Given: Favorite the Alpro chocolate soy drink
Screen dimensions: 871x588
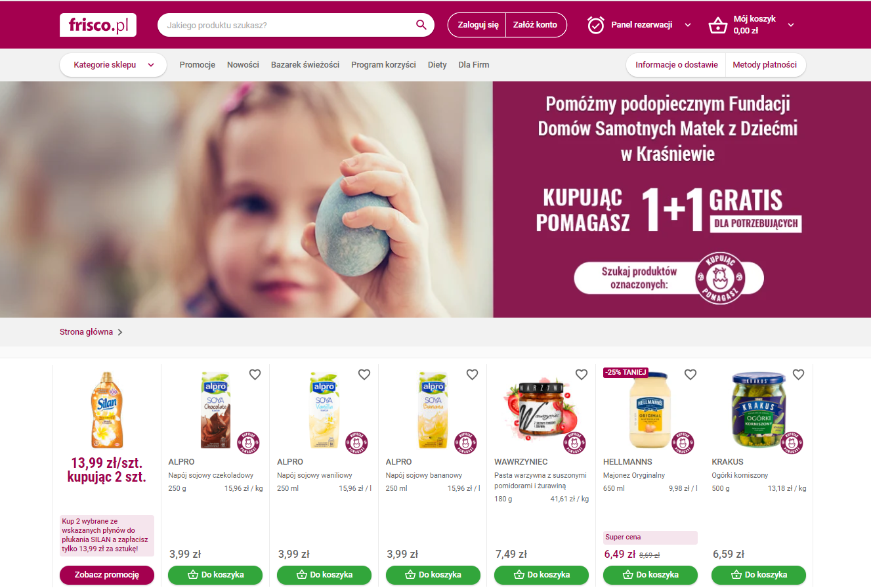Looking at the screenshot, I should point(255,375).
